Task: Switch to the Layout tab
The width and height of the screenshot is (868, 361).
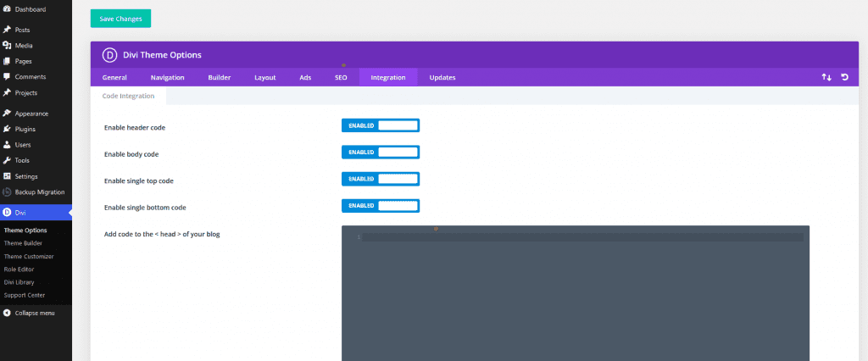Action: [x=265, y=77]
